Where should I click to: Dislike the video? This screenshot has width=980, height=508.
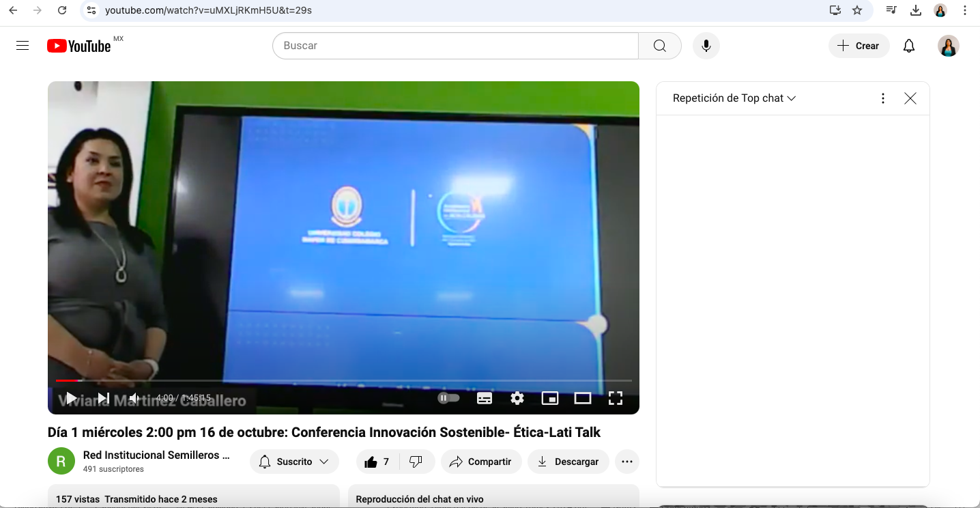[416, 462]
